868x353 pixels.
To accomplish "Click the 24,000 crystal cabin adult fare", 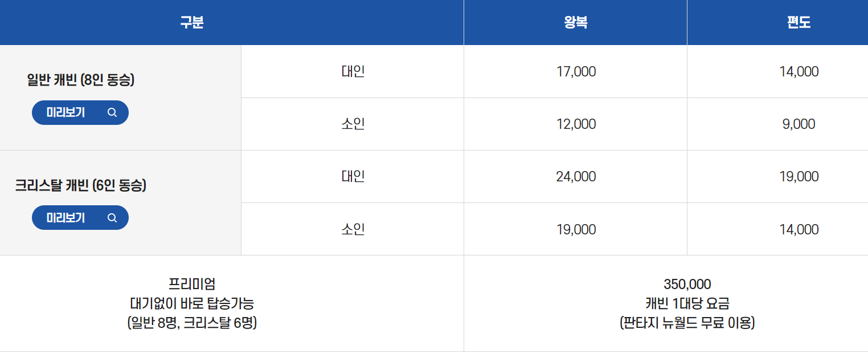I will 575,176.
